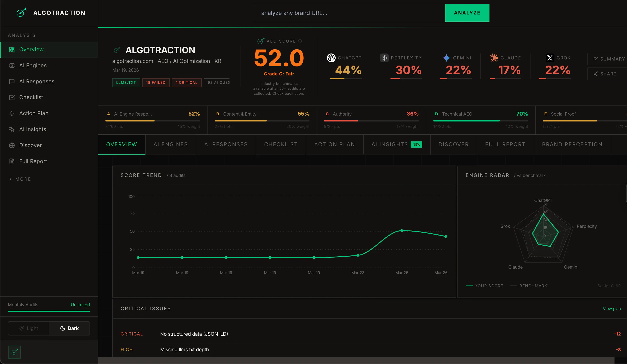627x364 pixels.
Task: Open Overview via its sidebar grid icon
Action: [12, 50]
